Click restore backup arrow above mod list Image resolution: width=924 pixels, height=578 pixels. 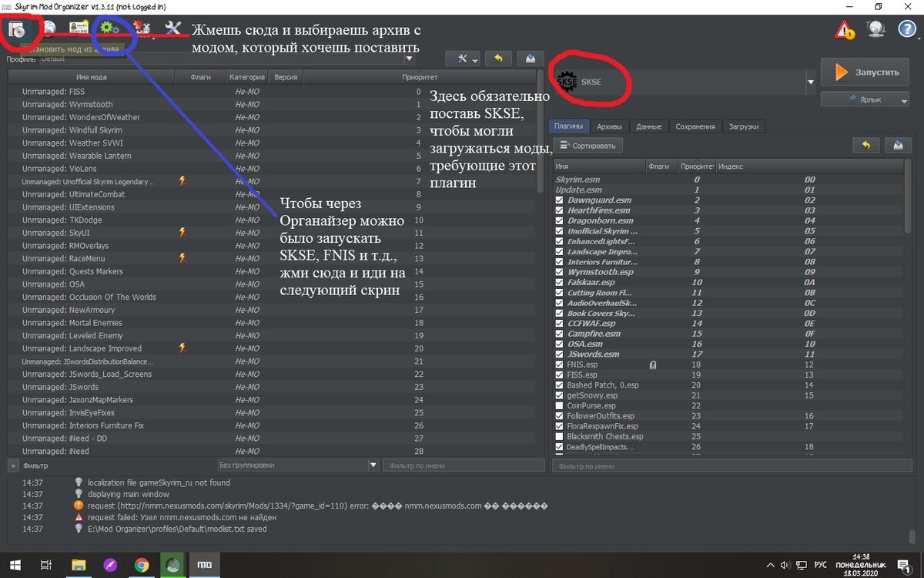pyautogui.click(x=499, y=59)
